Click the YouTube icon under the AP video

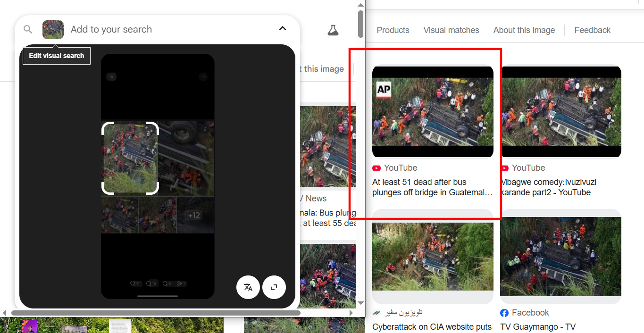click(376, 168)
